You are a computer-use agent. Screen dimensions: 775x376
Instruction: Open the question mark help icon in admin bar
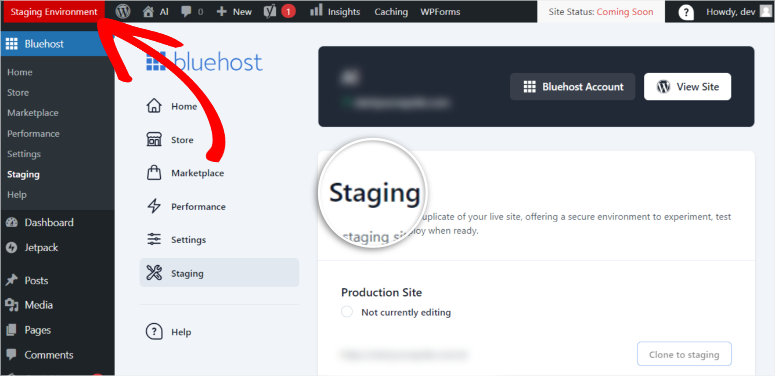(x=686, y=12)
